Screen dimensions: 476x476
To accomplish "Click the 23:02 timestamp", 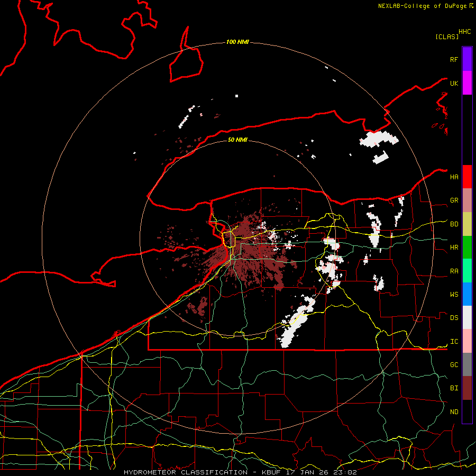I will (345, 472).
